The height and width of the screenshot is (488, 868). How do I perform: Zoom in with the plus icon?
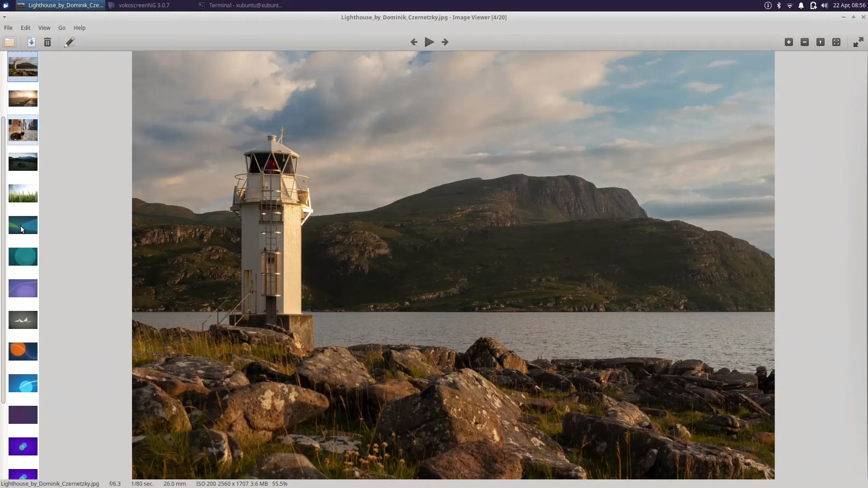pos(789,42)
